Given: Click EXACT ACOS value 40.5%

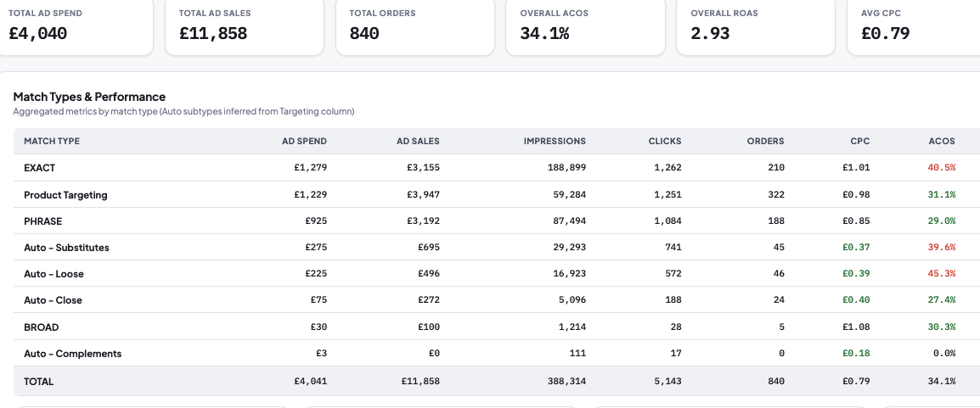Looking at the screenshot, I should [942, 168].
